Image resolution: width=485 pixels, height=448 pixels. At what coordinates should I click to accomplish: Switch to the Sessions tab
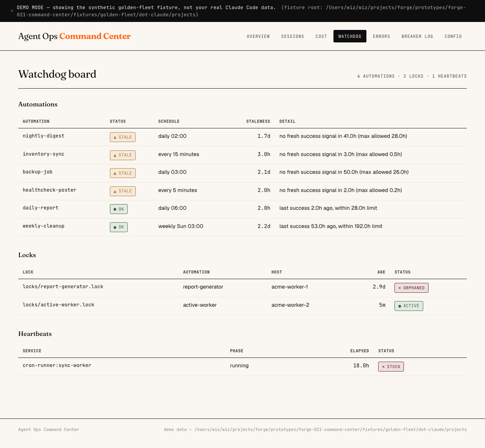coord(293,36)
